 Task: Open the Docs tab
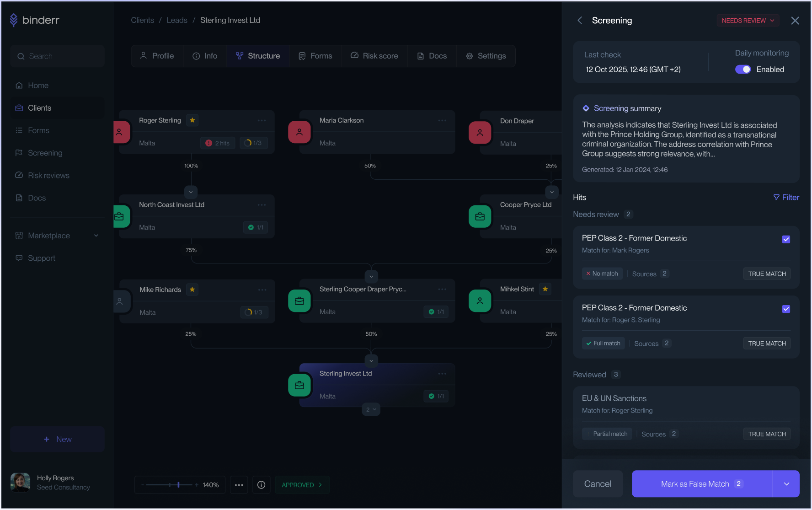coord(432,56)
